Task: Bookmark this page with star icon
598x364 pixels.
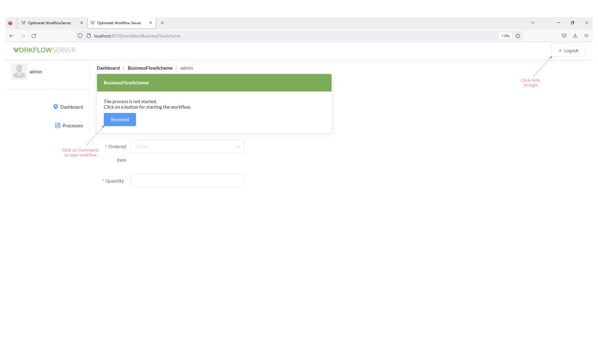Action: pyautogui.click(x=518, y=36)
